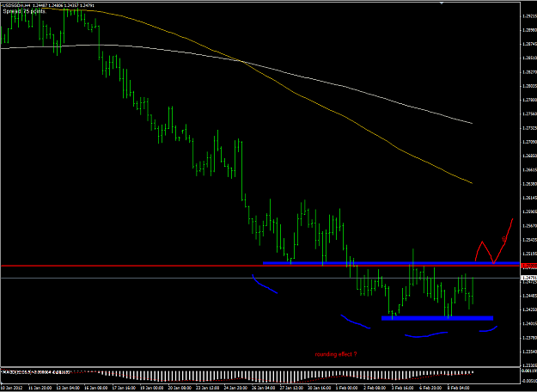Click the current price label 1.24791
The image size is (537, 392).
coord(528,278)
